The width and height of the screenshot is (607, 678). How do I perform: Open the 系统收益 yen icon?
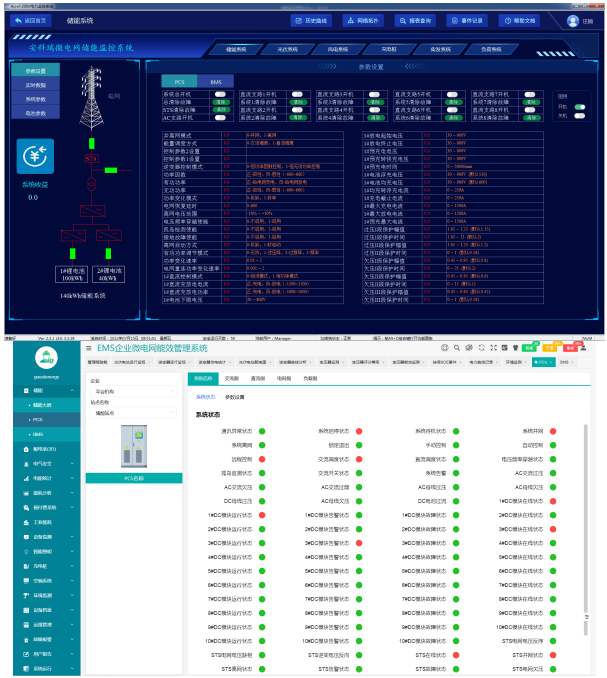35,156
